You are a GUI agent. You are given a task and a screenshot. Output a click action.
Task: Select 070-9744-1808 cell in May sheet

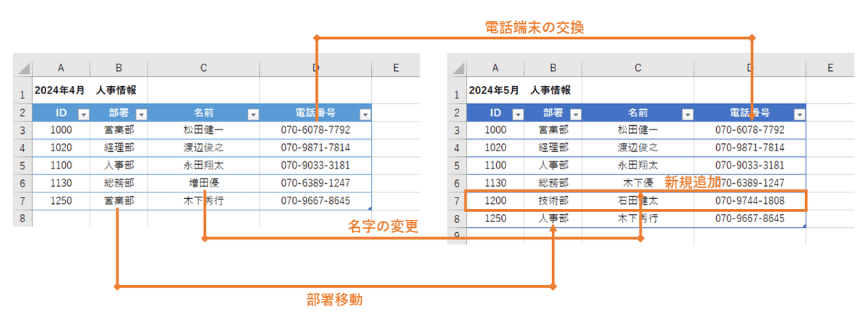pos(750,200)
